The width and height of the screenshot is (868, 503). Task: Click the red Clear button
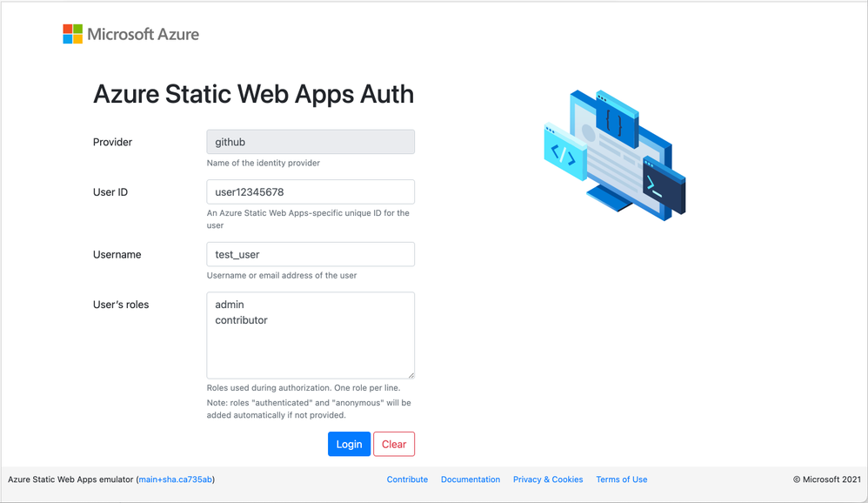tap(394, 445)
